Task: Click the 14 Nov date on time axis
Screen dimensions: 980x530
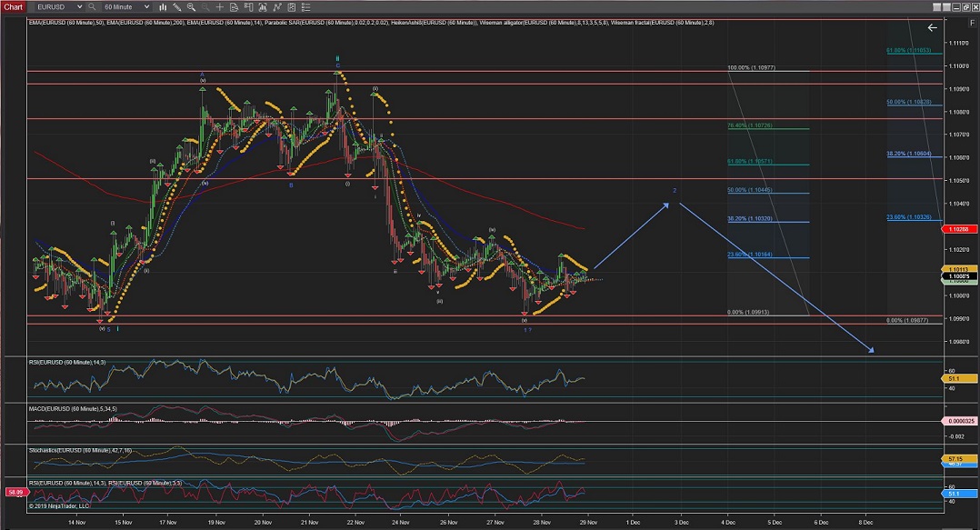Action: 77,523
